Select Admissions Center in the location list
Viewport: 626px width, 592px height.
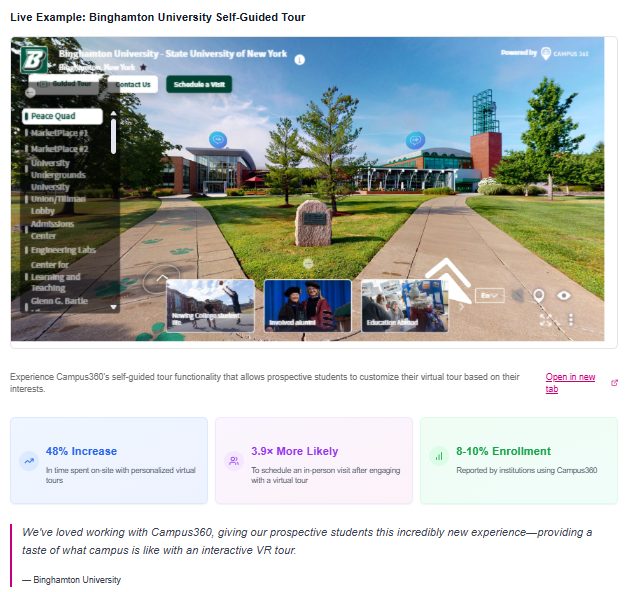[50, 230]
